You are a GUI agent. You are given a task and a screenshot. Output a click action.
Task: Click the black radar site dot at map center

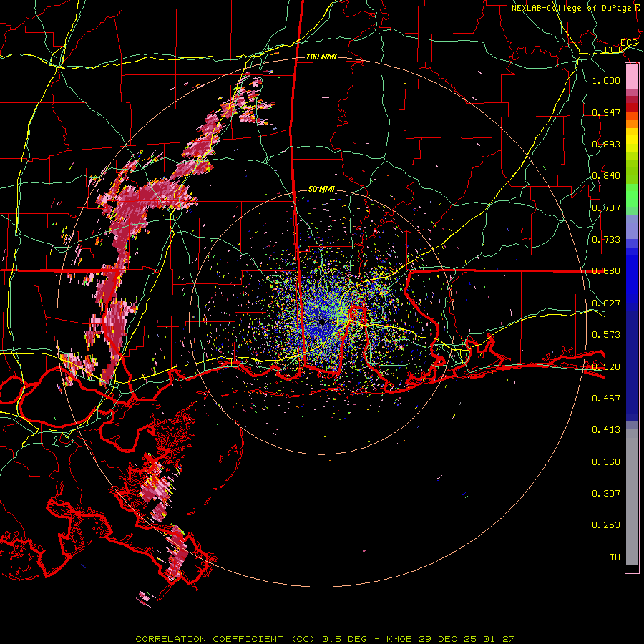click(322, 321)
